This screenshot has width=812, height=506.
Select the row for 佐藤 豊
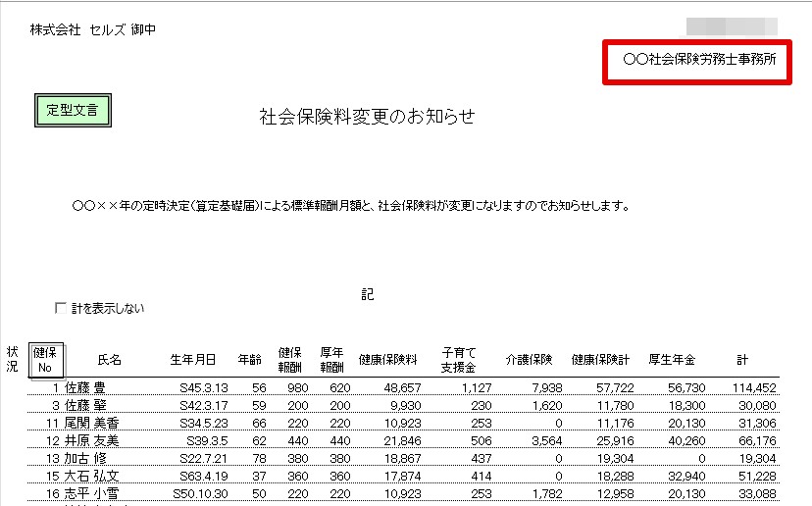[x=403, y=387]
